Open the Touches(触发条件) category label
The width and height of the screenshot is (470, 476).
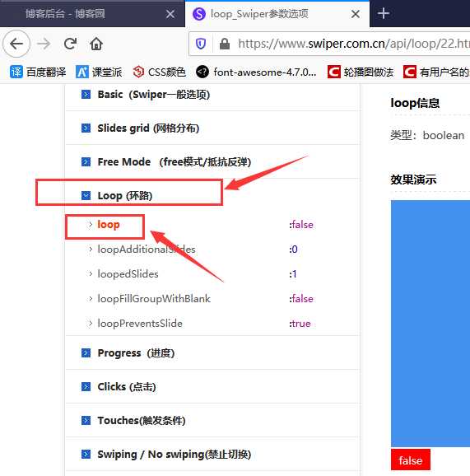coord(142,421)
